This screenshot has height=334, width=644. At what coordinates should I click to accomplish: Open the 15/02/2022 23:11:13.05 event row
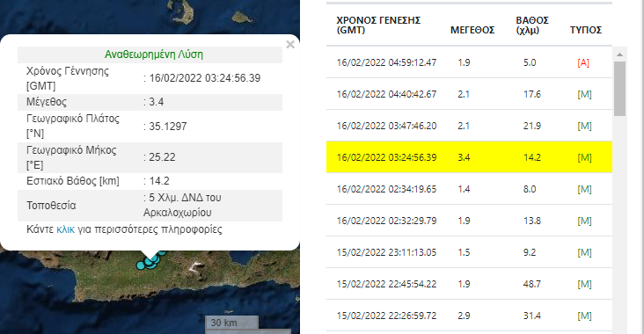[469, 252]
